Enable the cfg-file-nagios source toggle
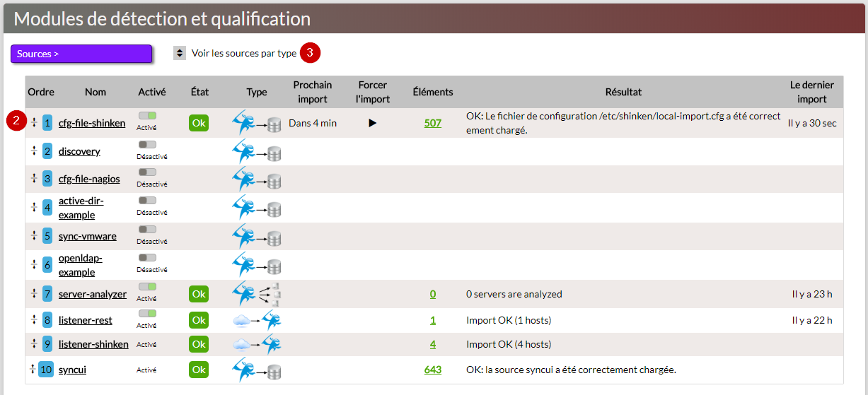Image resolution: width=868 pixels, height=395 pixels. coord(147,172)
